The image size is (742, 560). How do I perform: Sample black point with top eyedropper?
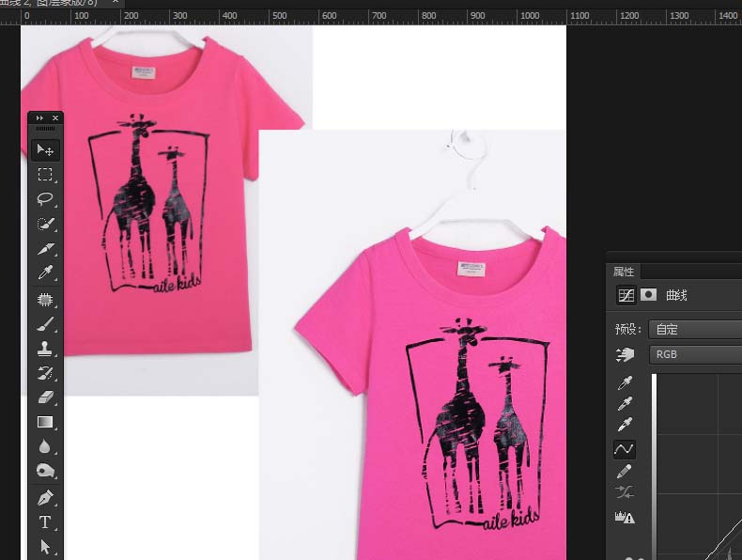pyautogui.click(x=624, y=382)
